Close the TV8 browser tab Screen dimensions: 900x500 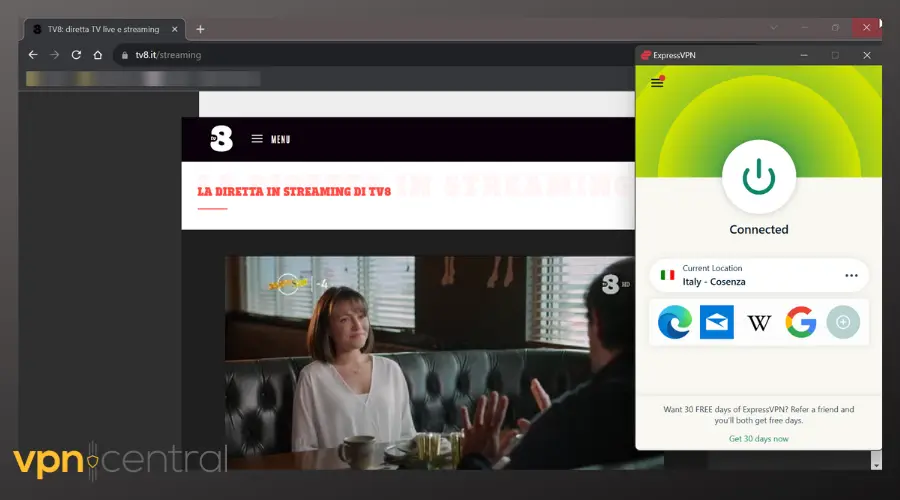pos(174,29)
